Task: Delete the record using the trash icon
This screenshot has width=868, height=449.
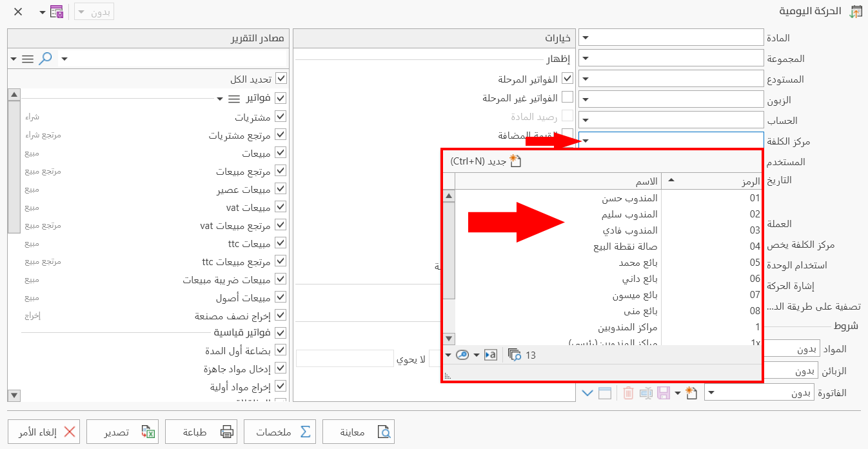Action: [627, 394]
